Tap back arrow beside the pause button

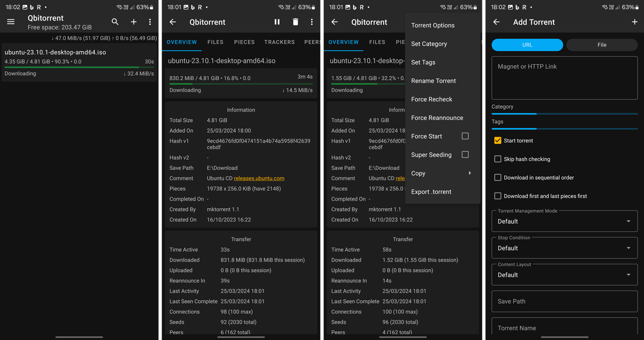pos(173,22)
